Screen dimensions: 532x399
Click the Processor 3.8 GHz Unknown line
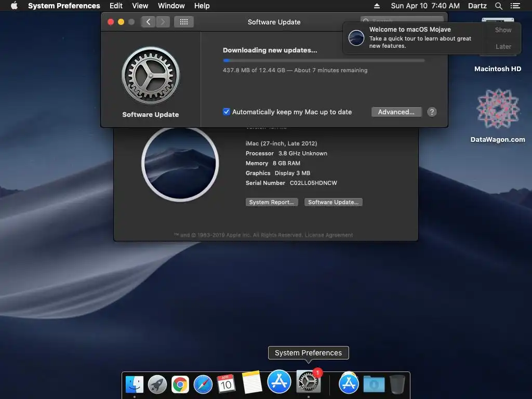(286, 153)
